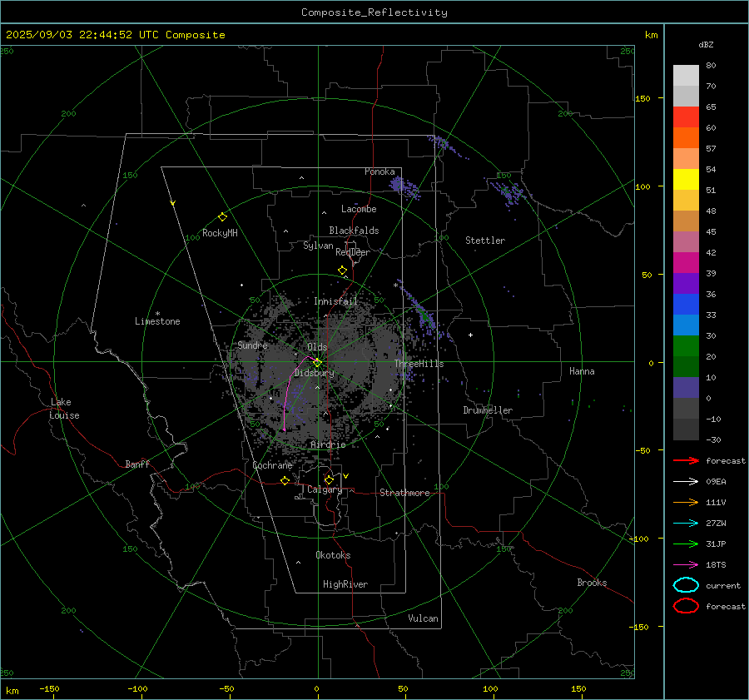The image size is (749, 700).
Task: Pick the purple swatch in dBZ scale
Action: coord(686,283)
